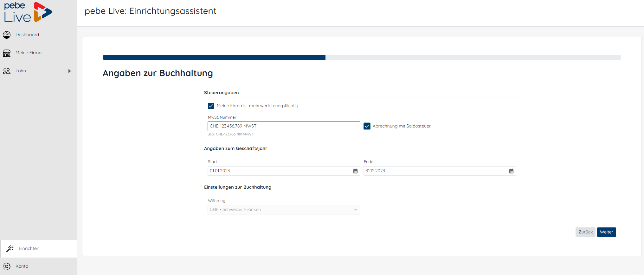This screenshot has width=644, height=275.
Task: Click the CHF - Schweizer Franken combo box
Action: point(279,210)
